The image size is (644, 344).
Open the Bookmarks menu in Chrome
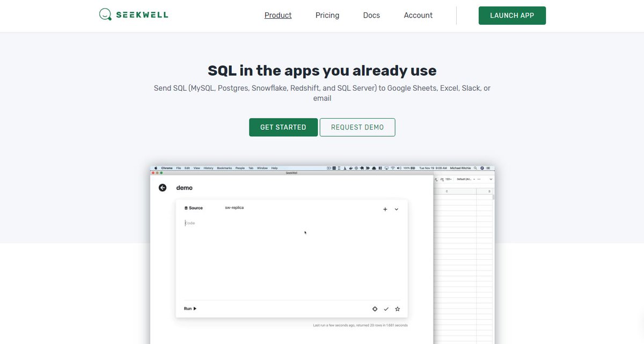coord(224,168)
